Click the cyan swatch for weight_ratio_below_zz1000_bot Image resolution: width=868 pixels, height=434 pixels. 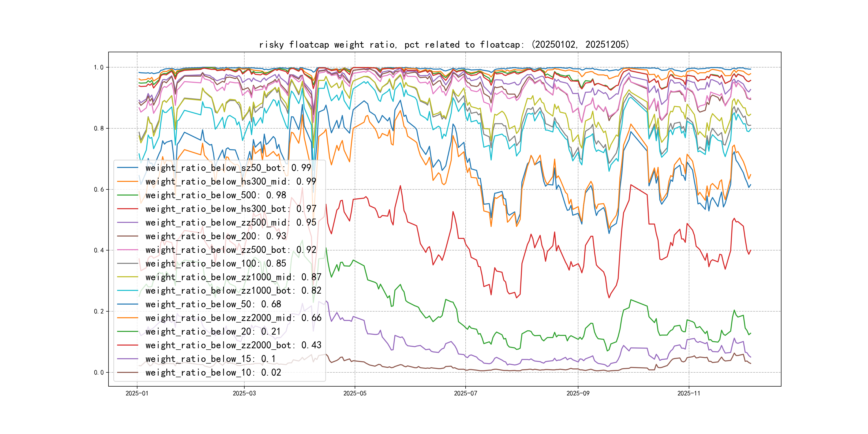coord(127,290)
